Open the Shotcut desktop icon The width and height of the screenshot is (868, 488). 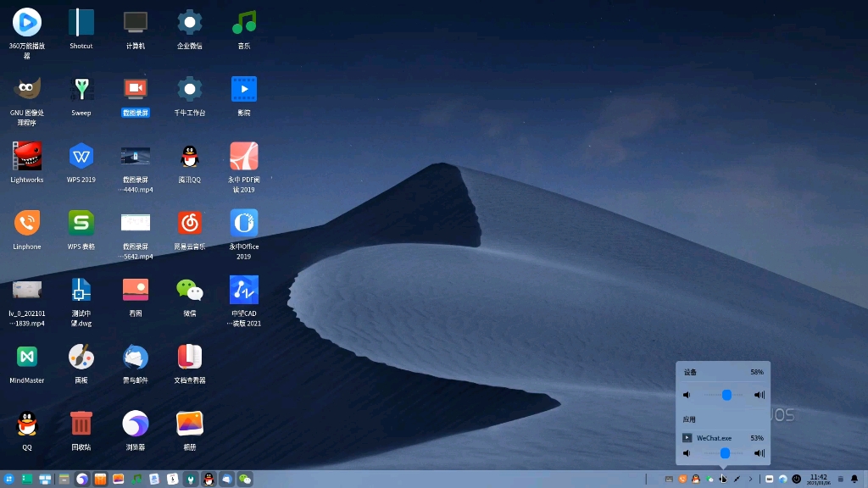click(81, 23)
